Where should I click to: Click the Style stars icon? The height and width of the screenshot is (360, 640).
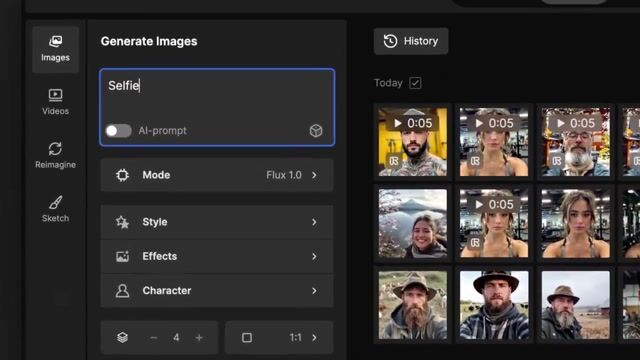122,222
